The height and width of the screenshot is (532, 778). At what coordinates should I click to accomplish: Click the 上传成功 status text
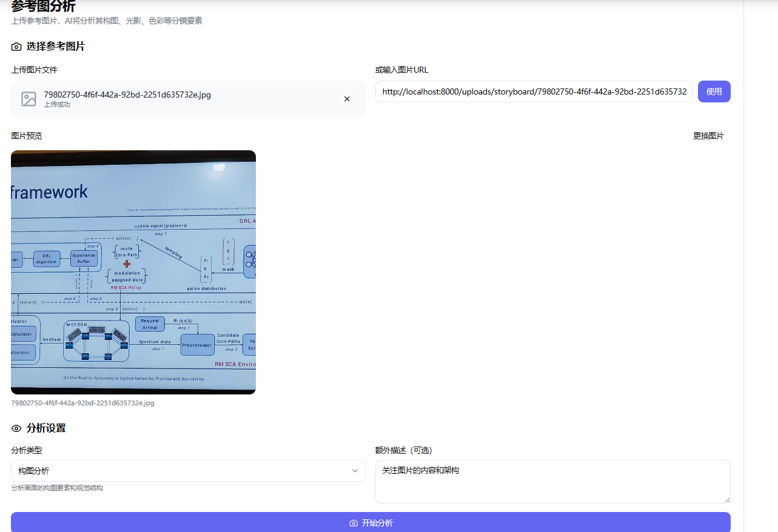[x=57, y=105]
